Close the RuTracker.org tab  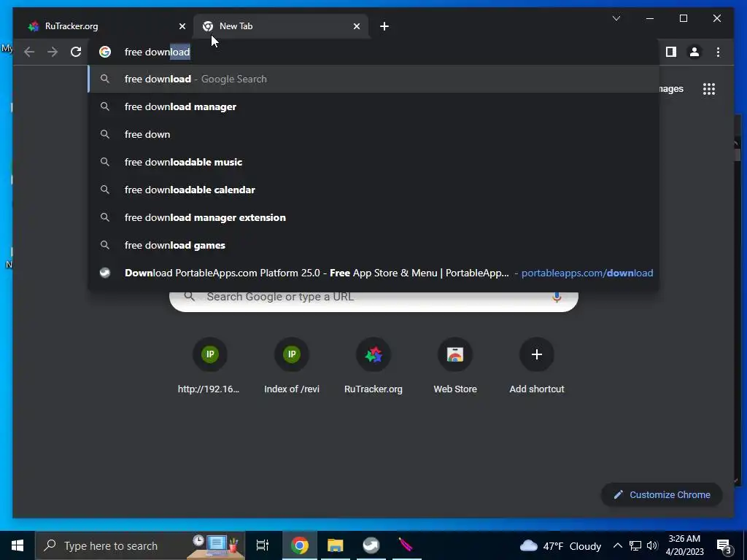coord(182,26)
